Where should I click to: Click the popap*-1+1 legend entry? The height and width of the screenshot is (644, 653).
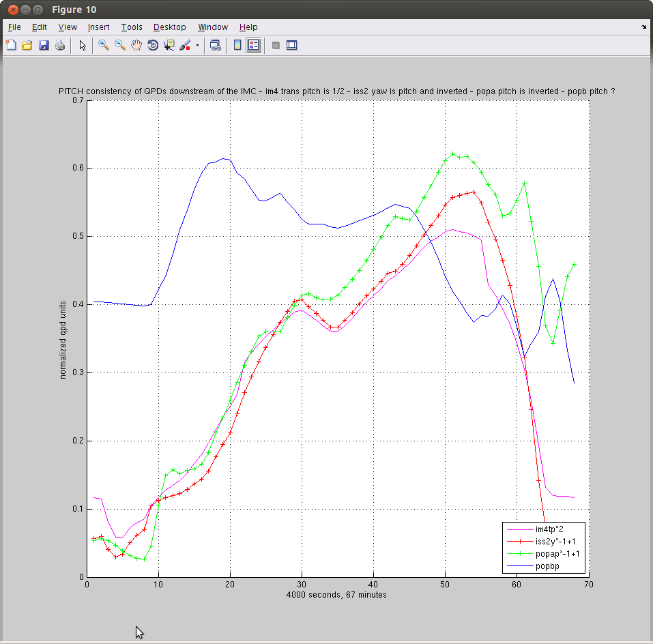[x=557, y=554]
